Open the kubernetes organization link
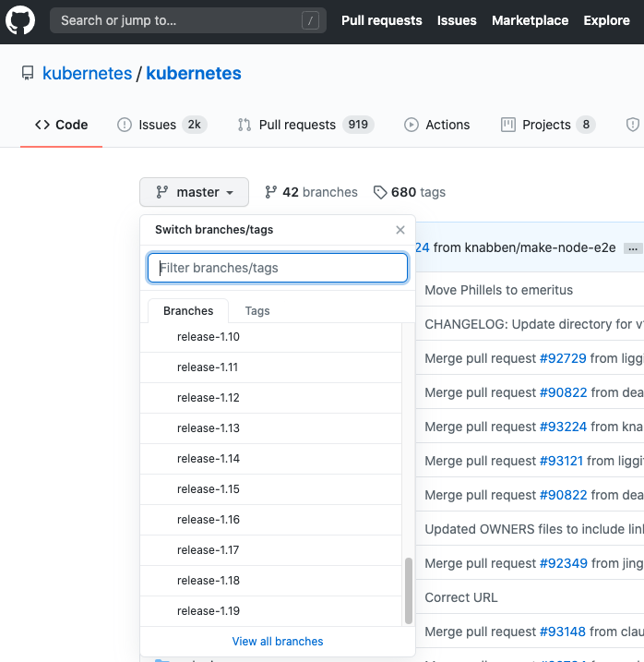Screen dimensions: 644x662 (x=88, y=73)
